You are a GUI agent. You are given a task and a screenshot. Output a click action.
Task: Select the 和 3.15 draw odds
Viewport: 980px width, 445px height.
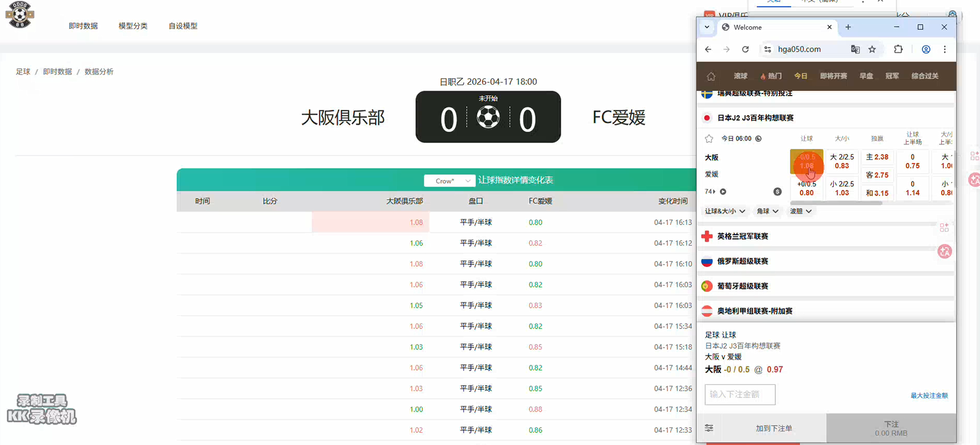click(877, 193)
